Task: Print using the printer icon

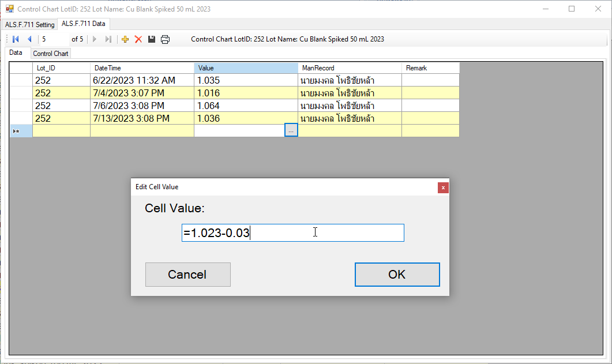Action: (165, 39)
